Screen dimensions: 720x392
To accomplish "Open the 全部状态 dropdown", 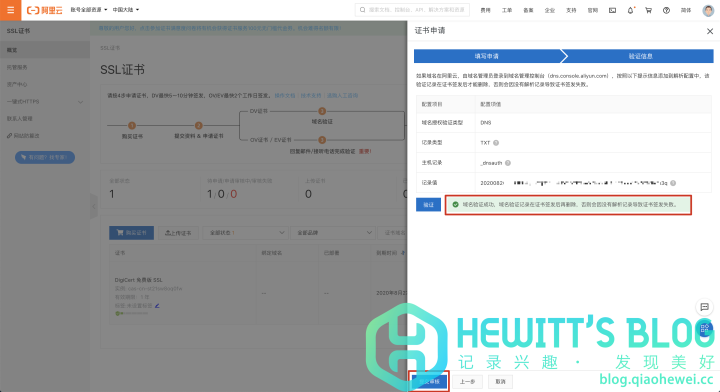I will point(245,233).
